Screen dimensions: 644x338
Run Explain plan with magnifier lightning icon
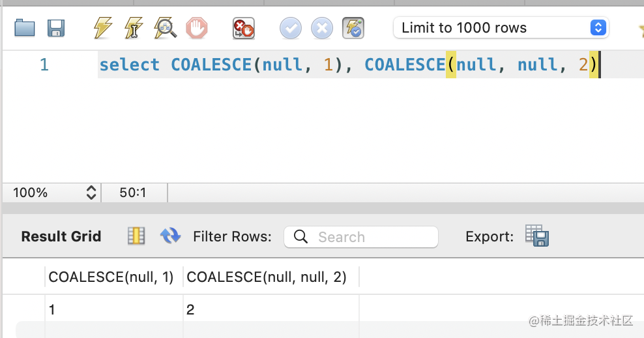(165, 27)
